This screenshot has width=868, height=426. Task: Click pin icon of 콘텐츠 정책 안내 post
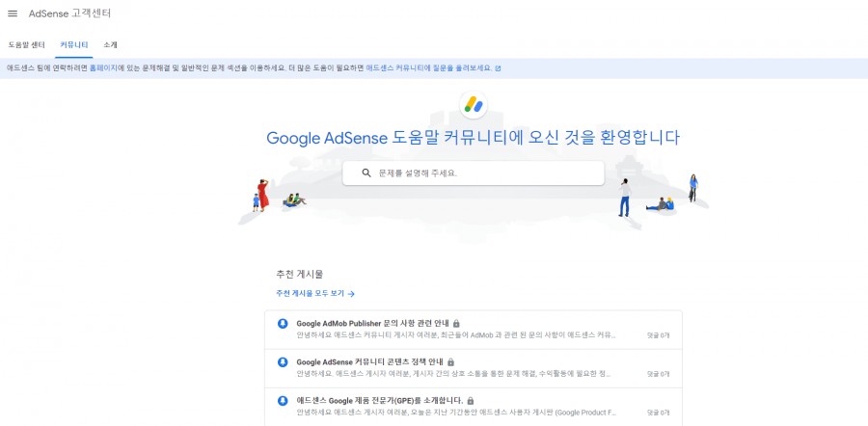pos(283,361)
